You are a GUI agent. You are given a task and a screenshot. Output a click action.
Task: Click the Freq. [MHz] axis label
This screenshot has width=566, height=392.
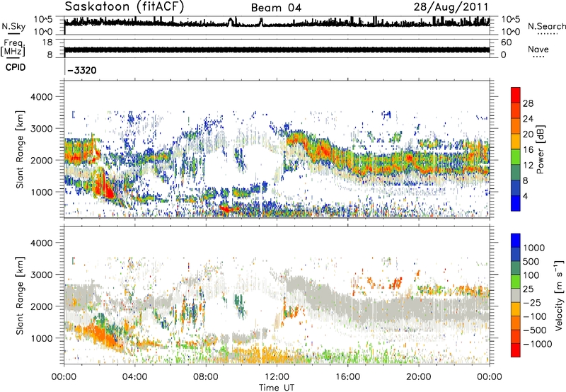click(13, 48)
